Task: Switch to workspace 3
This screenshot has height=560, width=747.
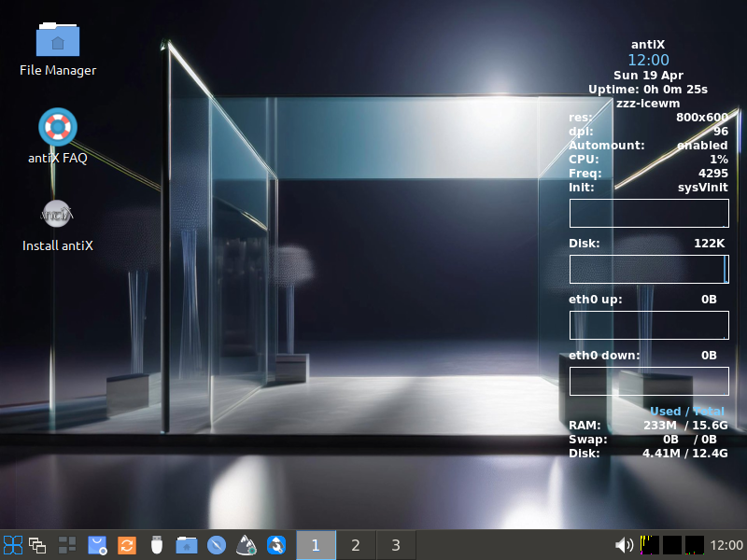Action: 396,545
